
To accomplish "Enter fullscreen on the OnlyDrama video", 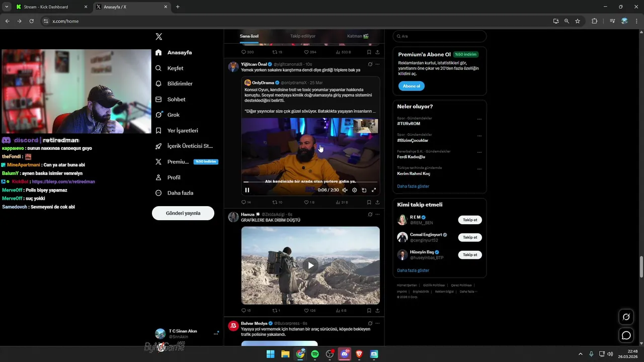I will click(374, 190).
